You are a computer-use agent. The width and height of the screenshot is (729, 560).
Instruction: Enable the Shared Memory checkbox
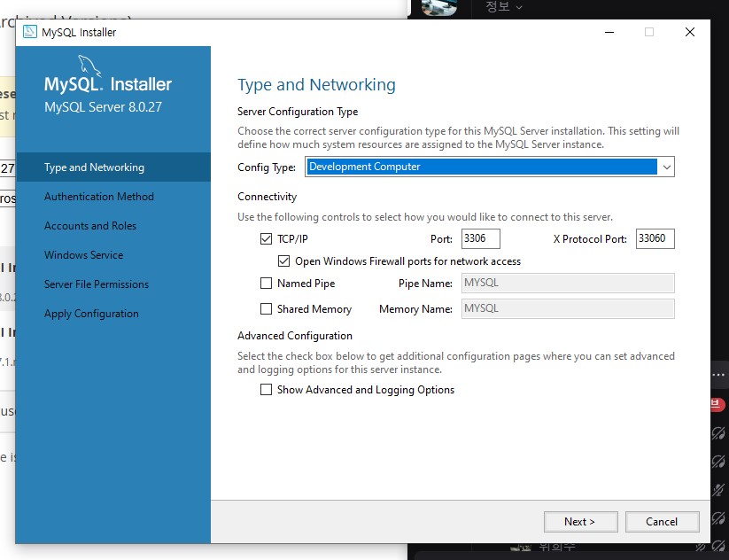click(x=266, y=309)
